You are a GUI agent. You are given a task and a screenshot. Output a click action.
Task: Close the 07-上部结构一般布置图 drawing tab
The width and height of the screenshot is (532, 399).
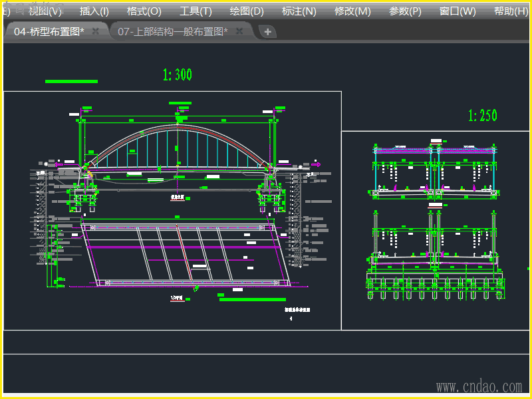tap(241, 31)
